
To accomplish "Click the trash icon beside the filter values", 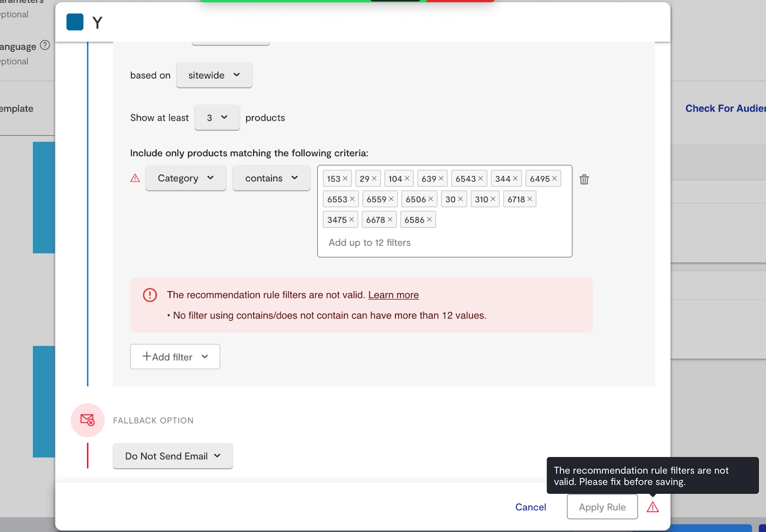I will coord(584,179).
